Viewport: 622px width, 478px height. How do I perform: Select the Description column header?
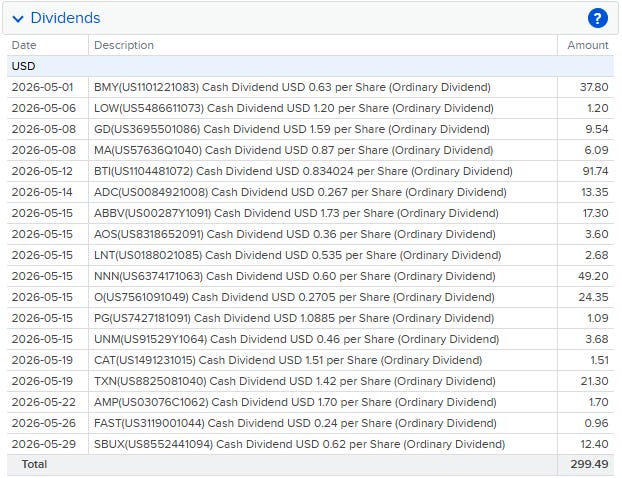point(124,45)
